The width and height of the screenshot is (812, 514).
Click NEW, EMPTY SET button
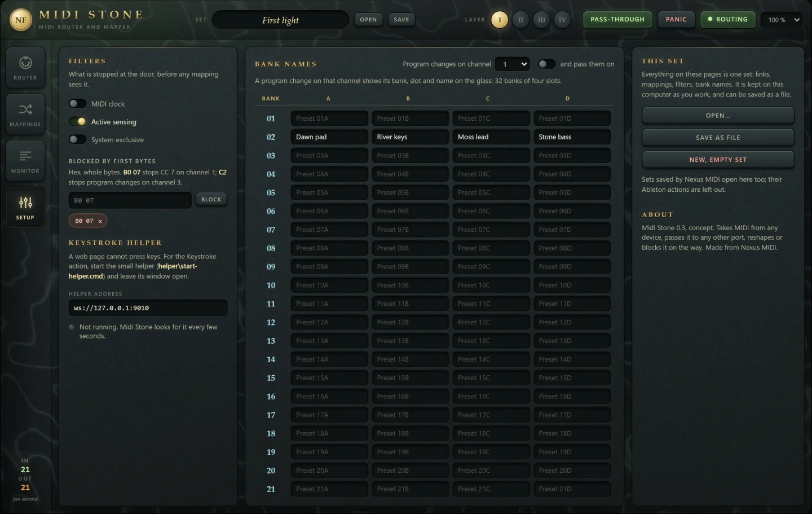[x=718, y=160]
